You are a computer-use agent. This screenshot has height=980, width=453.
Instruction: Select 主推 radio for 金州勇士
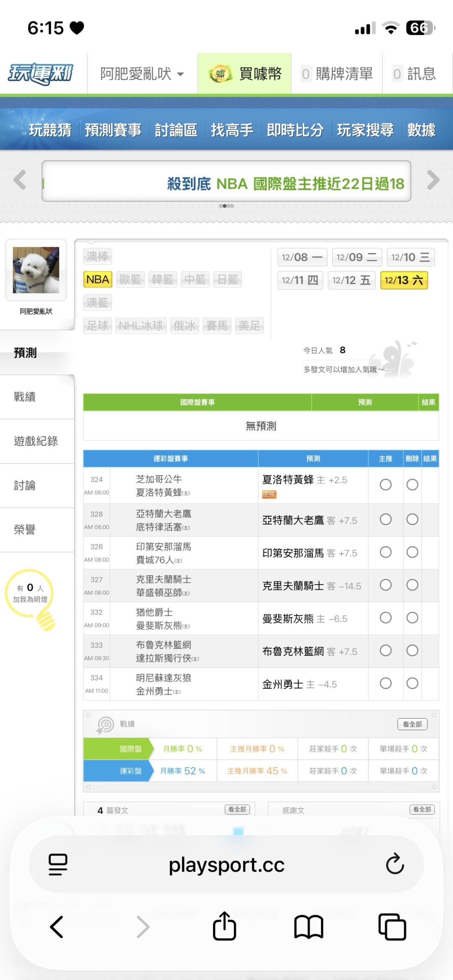[x=385, y=683]
